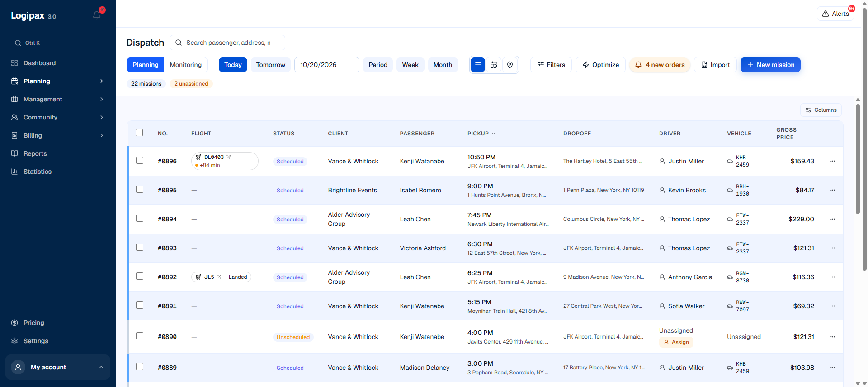This screenshot has height=387, width=868.
Task: Open row actions menu for mission #0896
Action: (832, 161)
